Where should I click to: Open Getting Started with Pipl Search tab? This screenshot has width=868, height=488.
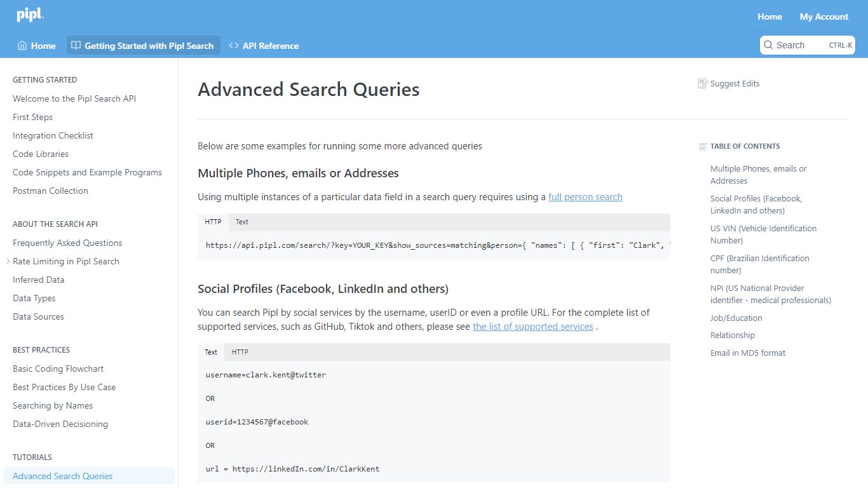(x=143, y=46)
